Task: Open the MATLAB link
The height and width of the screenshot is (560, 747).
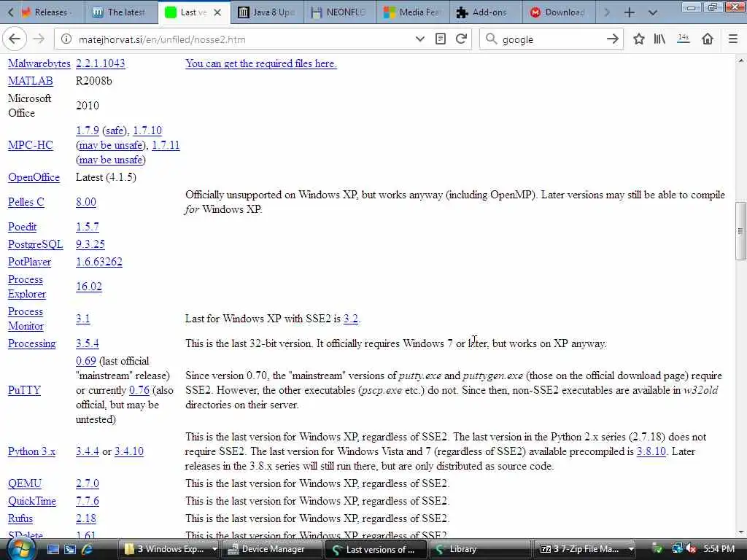Action: pyautogui.click(x=31, y=81)
